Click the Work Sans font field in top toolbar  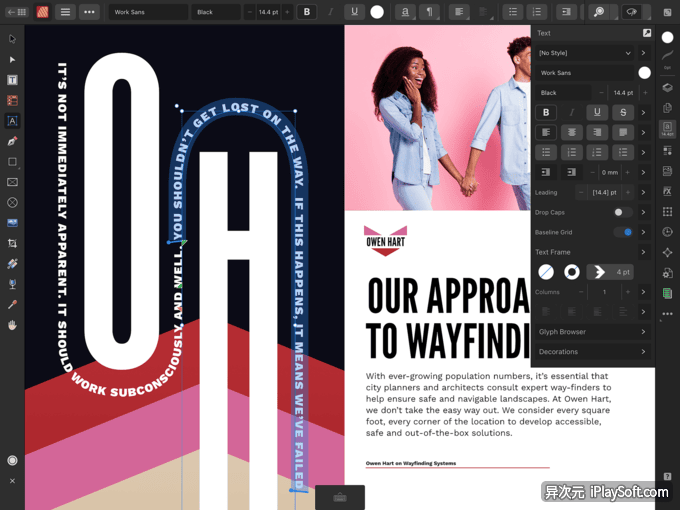click(148, 12)
